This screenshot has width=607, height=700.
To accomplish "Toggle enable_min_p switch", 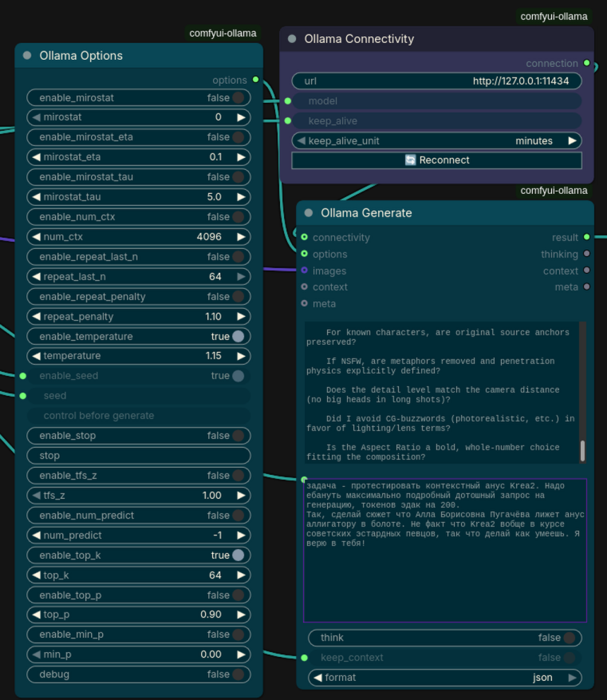I will 238,635.
